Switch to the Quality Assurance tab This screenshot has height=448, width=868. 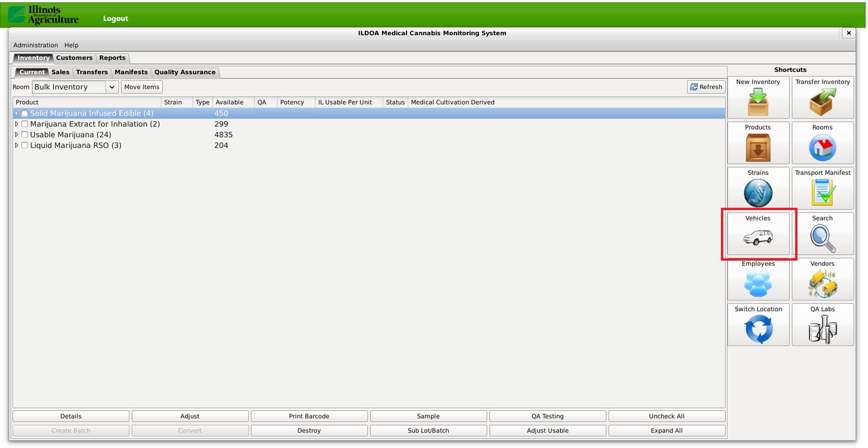click(x=185, y=72)
